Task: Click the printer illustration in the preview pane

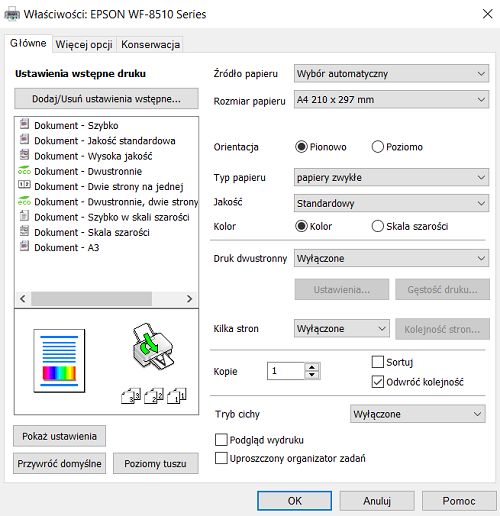Action: point(153,346)
